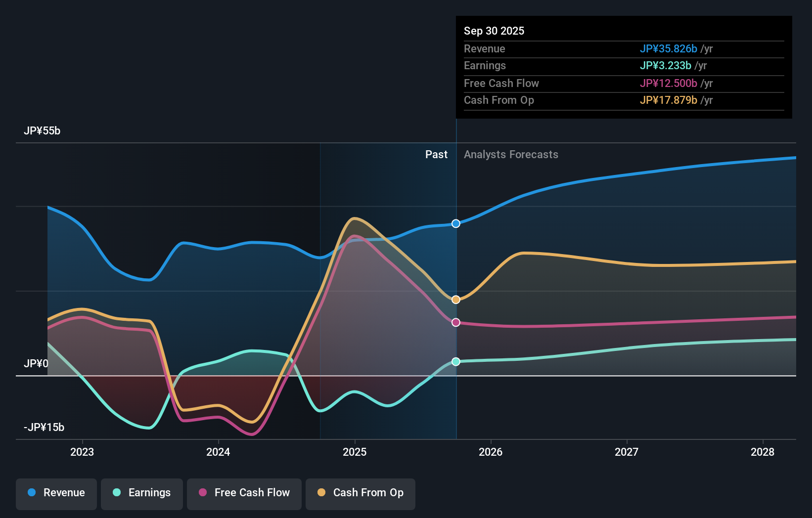Toggle the Cash From Op series visibility

point(360,493)
